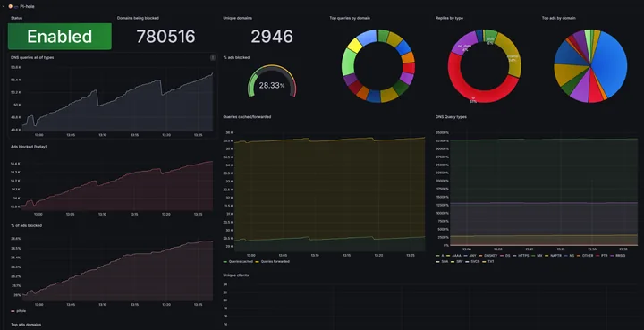This screenshot has height=330, width=644.
Task: Click the DNS Query types panel title
Action: point(451,117)
